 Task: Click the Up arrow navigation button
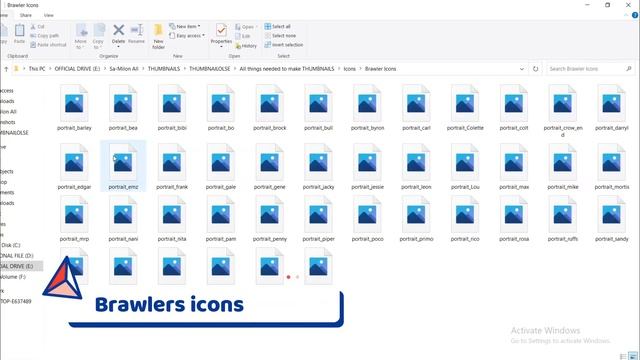point(6,69)
